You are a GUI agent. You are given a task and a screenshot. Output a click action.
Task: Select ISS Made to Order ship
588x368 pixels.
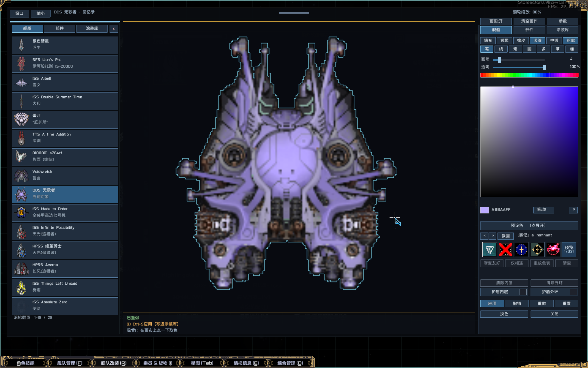[x=65, y=213]
